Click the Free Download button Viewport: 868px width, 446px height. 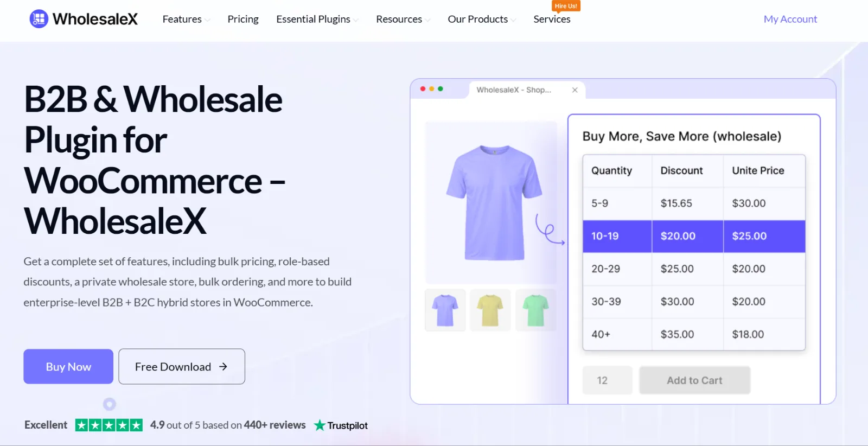coord(182,367)
